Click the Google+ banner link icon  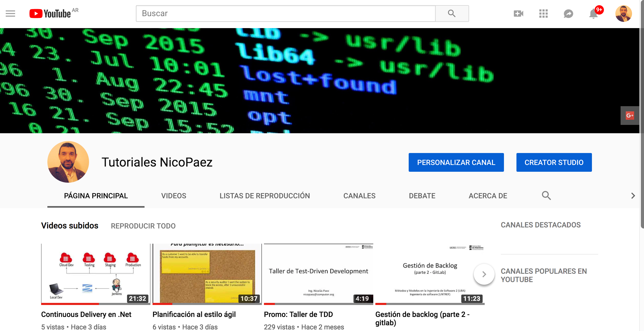(630, 116)
